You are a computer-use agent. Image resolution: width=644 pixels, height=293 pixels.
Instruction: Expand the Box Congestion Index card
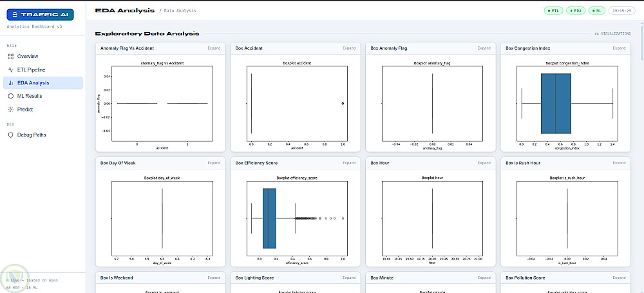click(619, 48)
